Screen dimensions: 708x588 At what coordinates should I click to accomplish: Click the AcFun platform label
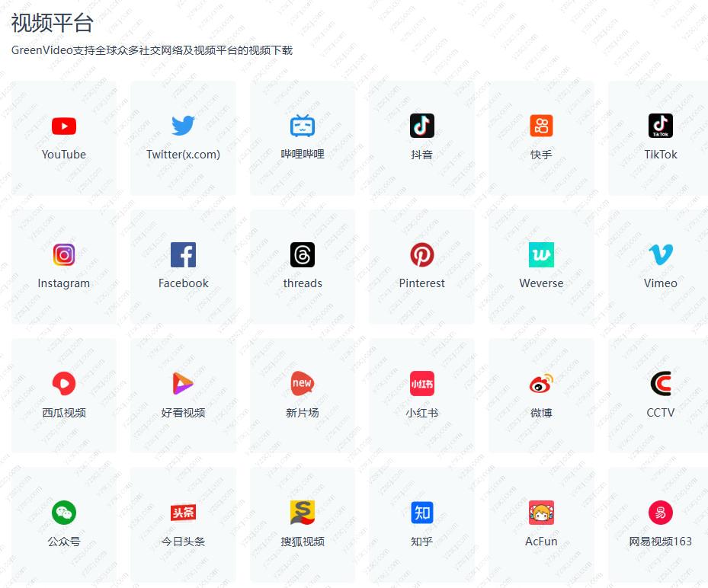[541, 542]
